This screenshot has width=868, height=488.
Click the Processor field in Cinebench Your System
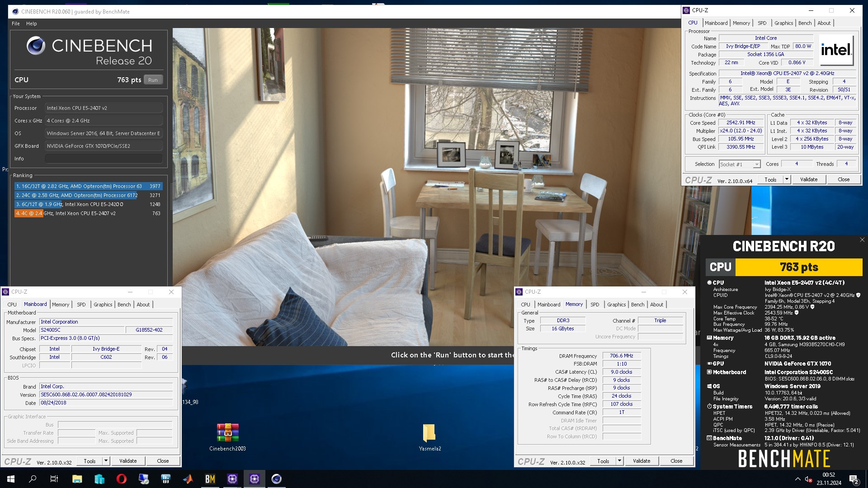click(x=104, y=108)
